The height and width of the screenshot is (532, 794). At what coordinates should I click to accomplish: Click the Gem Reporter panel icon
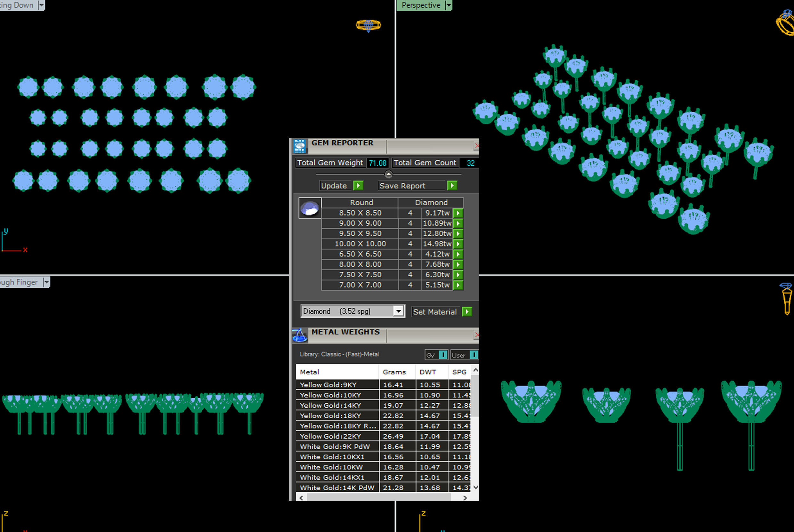pyautogui.click(x=299, y=146)
